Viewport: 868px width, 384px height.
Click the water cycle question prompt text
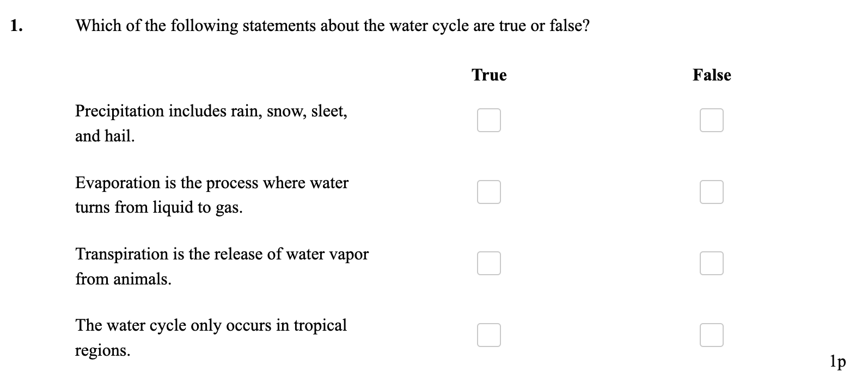click(x=332, y=26)
